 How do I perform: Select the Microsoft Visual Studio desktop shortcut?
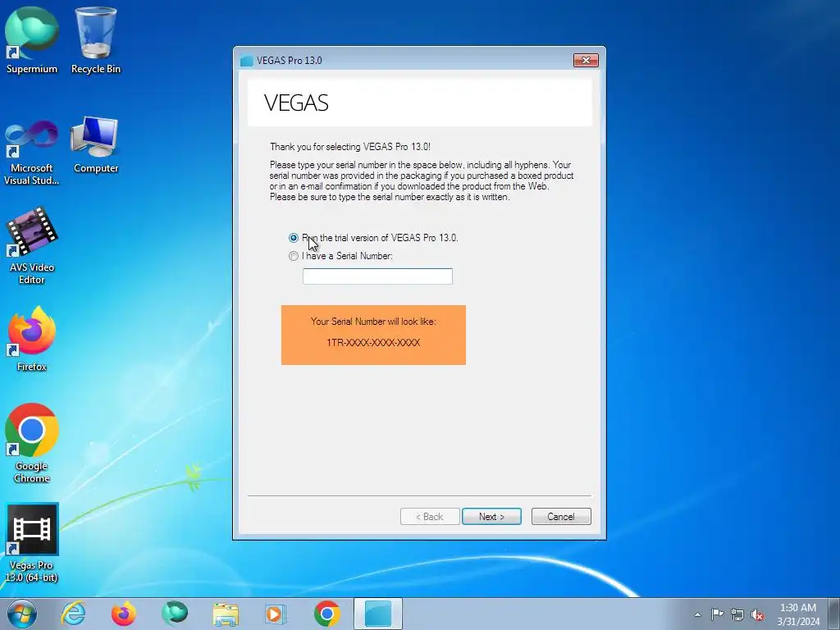click(x=32, y=152)
